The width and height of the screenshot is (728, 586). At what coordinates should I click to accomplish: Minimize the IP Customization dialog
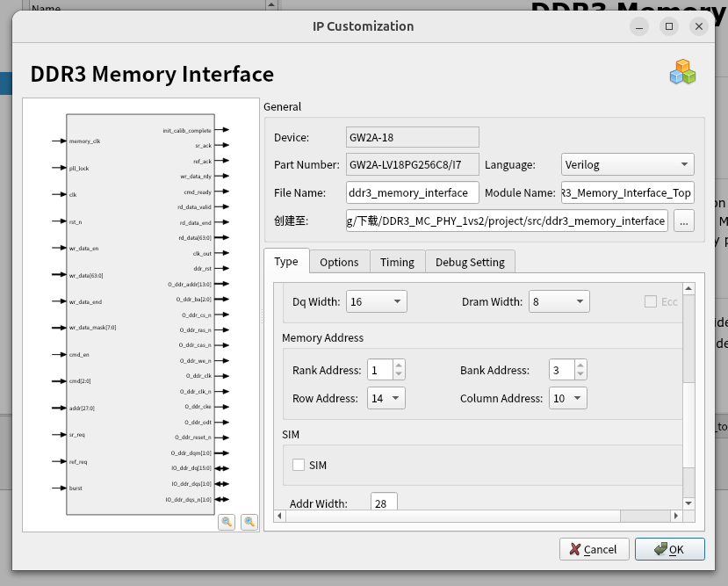(639, 26)
